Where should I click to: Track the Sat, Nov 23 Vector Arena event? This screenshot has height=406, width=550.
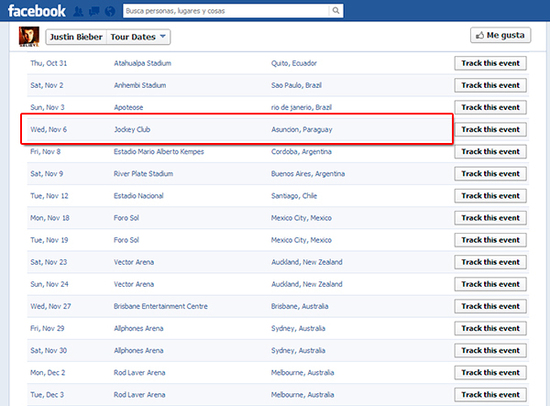pos(490,262)
